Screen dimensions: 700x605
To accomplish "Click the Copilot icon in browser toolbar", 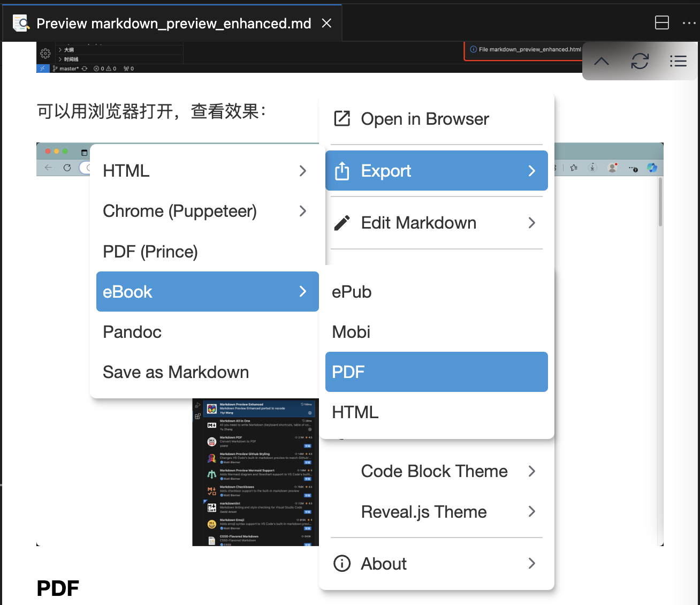I will coord(652,168).
